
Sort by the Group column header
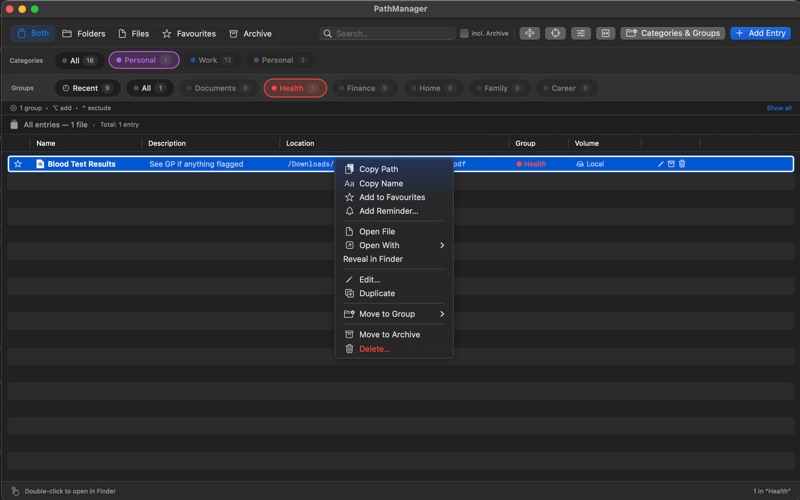pyautogui.click(x=525, y=143)
